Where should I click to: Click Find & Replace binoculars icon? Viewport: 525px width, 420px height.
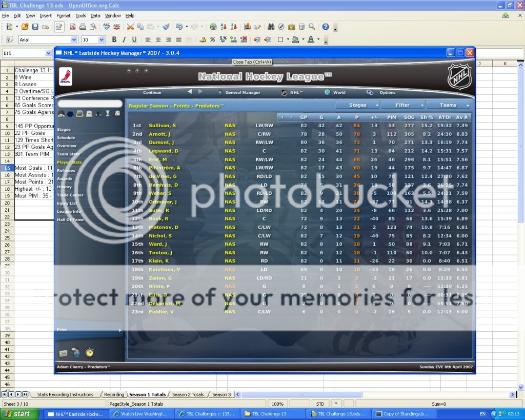click(271, 27)
